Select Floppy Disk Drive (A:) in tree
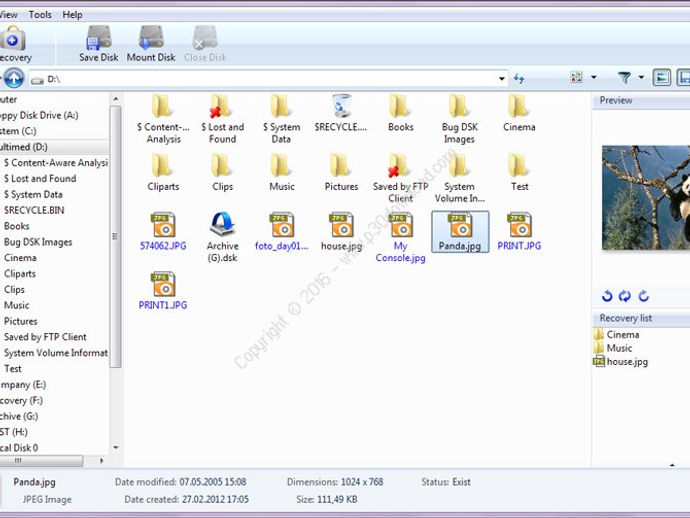Viewport: 690px width, 518px height. pyautogui.click(x=39, y=115)
